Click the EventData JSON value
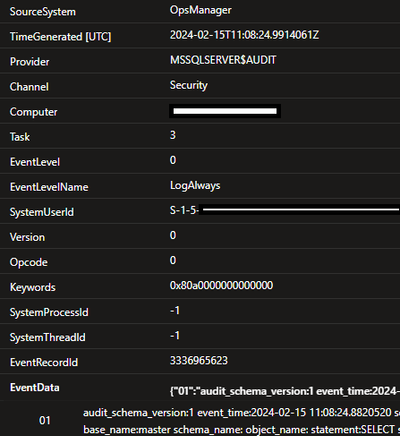This screenshot has height=436, width=400. point(285,390)
